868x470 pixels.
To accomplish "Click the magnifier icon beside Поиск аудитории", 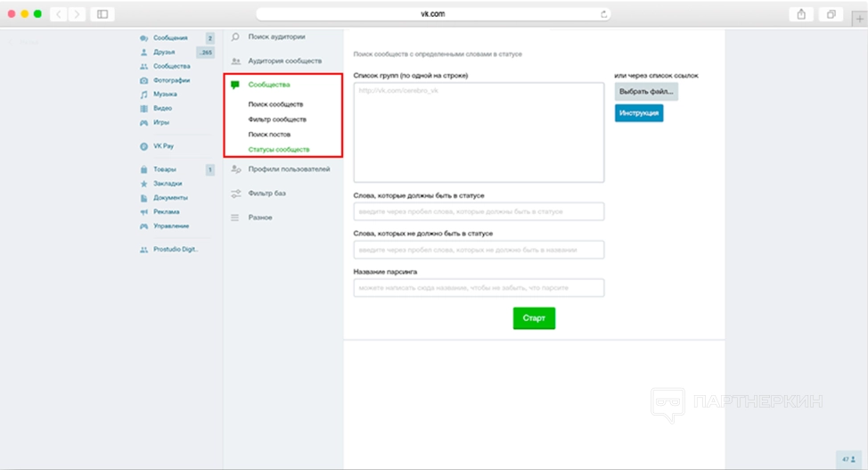I will coord(235,37).
